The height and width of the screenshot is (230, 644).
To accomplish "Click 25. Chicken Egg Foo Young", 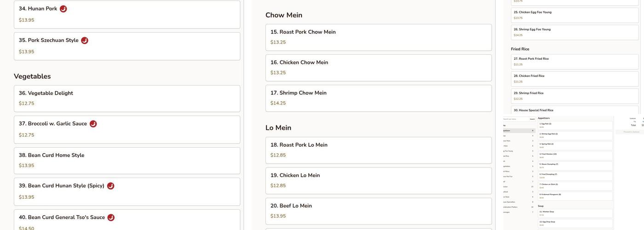I will pos(575,15).
